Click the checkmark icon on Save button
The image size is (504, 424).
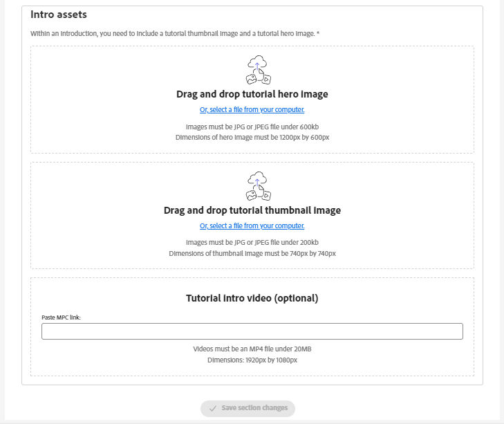(x=213, y=408)
